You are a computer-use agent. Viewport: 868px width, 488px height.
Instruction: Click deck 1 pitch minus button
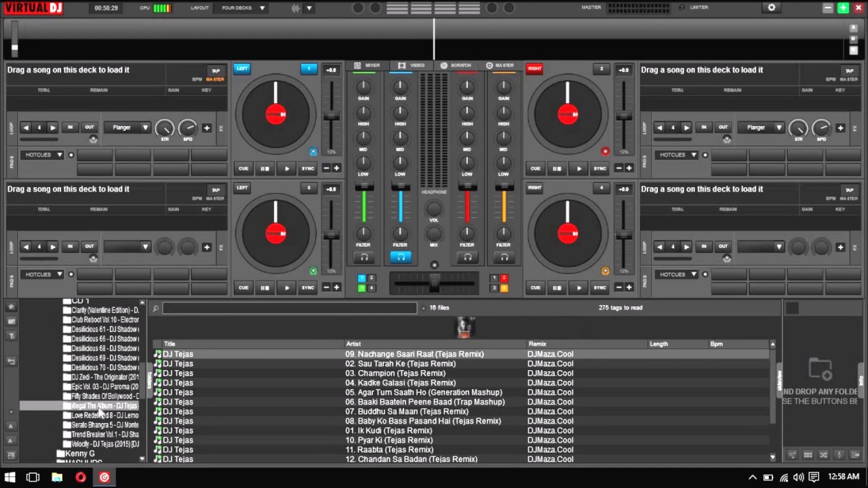pos(326,168)
